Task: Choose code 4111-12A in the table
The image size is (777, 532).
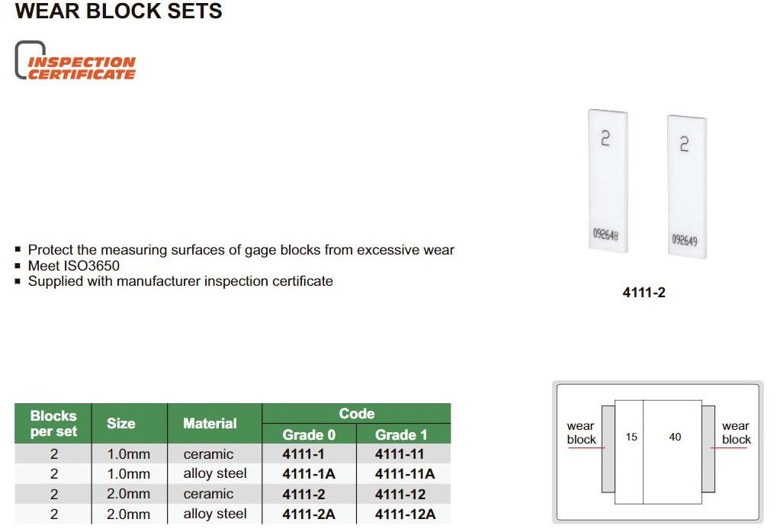Action: (x=404, y=514)
